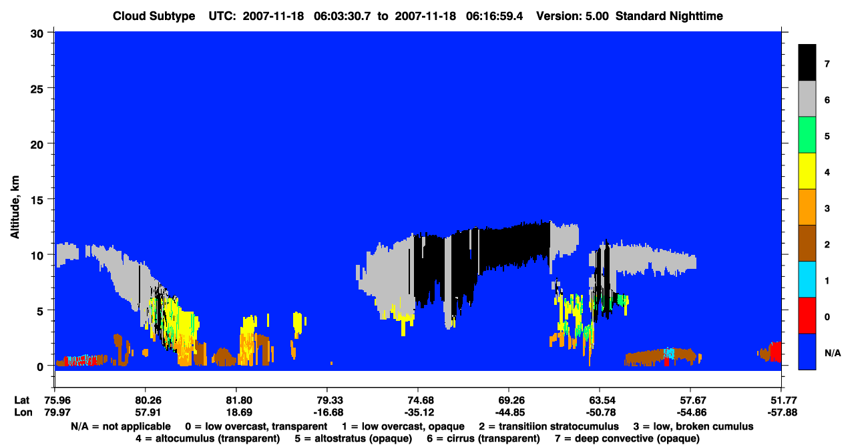The image size is (868, 445).
Task: Click legend text 'N/A = not applicable'
Action: [x=120, y=426]
